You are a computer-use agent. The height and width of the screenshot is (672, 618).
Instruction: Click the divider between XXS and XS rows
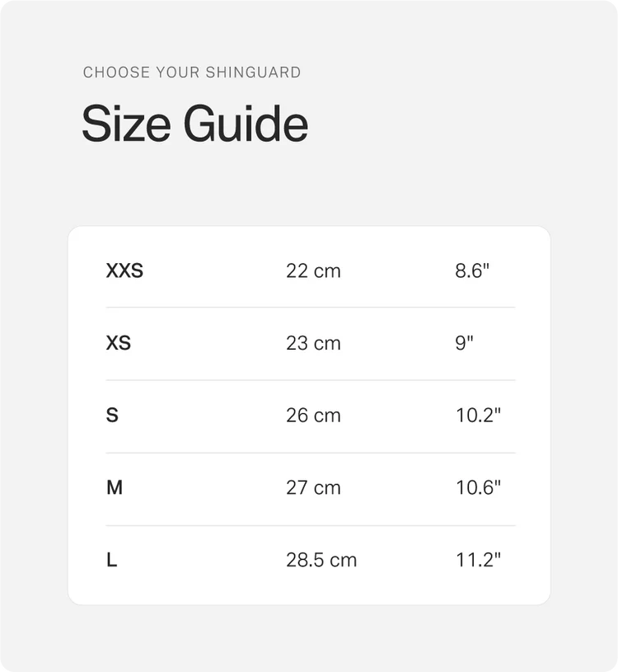pyautogui.click(x=310, y=308)
